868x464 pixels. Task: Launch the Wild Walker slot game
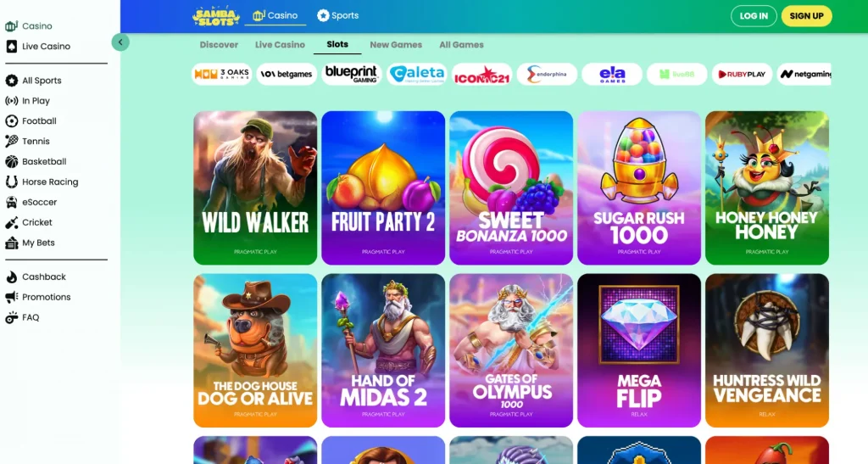[x=255, y=187]
